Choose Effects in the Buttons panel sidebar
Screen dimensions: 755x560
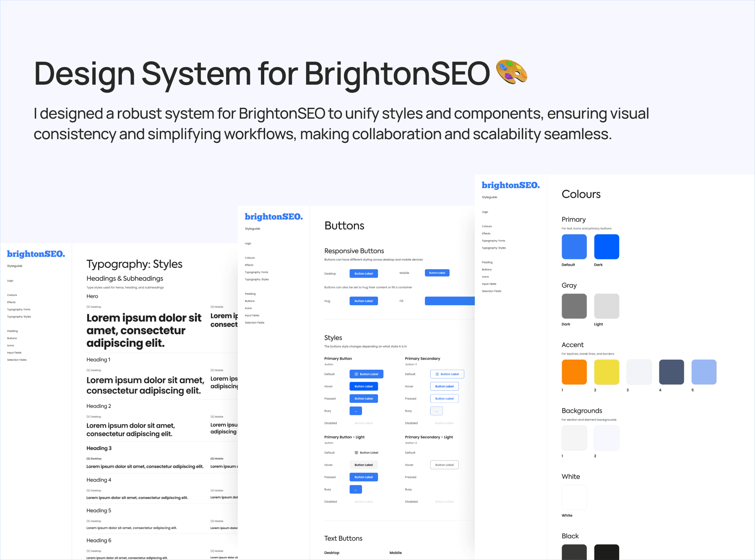[249, 265]
